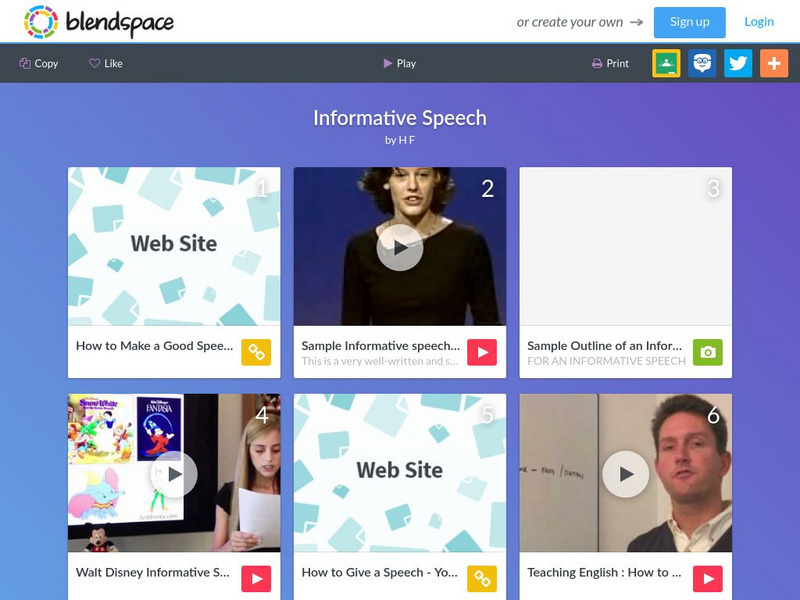Play the Teaching English video thumbnail
This screenshot has height=600, width=800.
626,474
